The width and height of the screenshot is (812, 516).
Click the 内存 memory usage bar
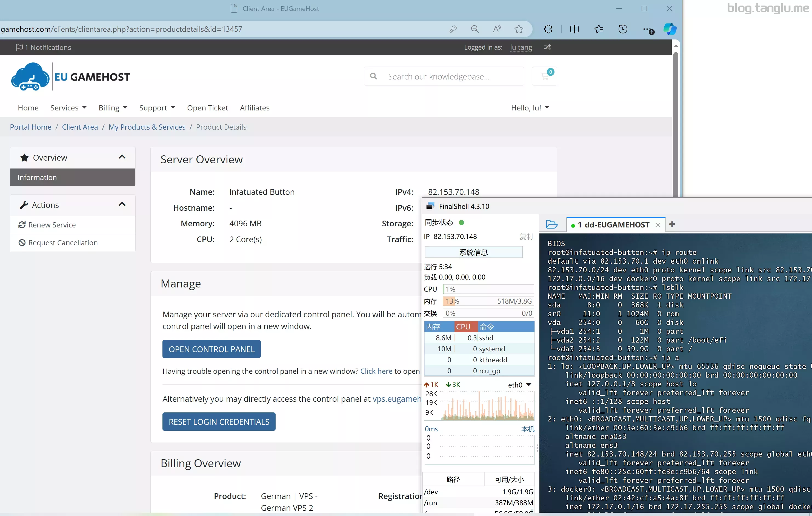[488, 301]
